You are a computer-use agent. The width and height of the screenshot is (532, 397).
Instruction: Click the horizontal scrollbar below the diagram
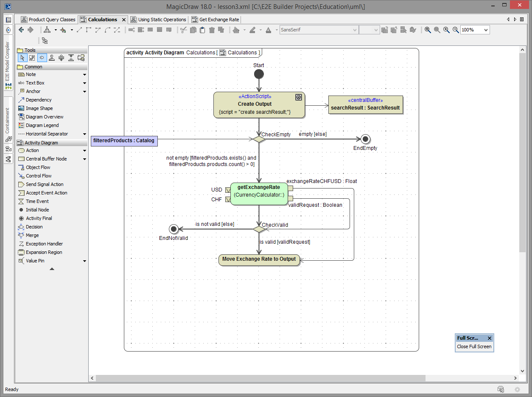(260, 378)
